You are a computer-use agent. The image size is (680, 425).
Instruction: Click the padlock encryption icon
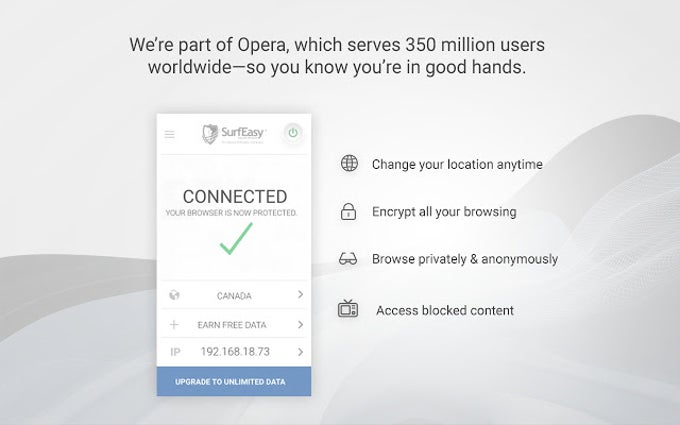coord(348,212)
